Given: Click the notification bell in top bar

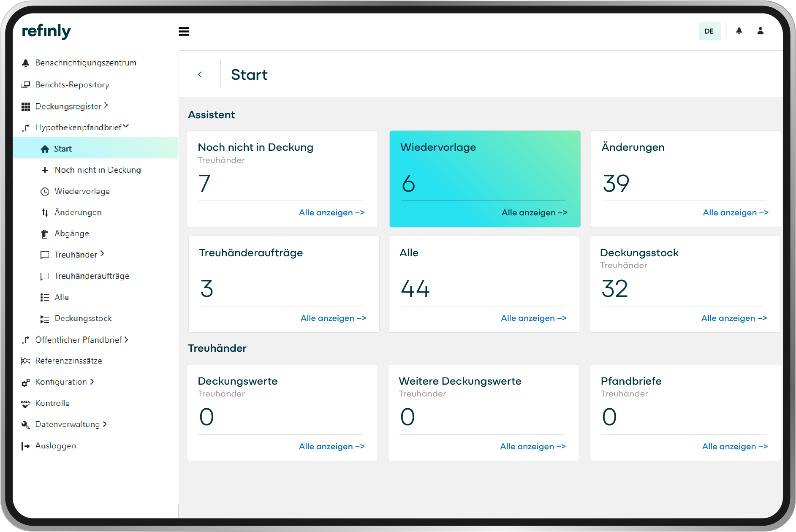Looking at the screenshot, I should (x=739, y=31).
